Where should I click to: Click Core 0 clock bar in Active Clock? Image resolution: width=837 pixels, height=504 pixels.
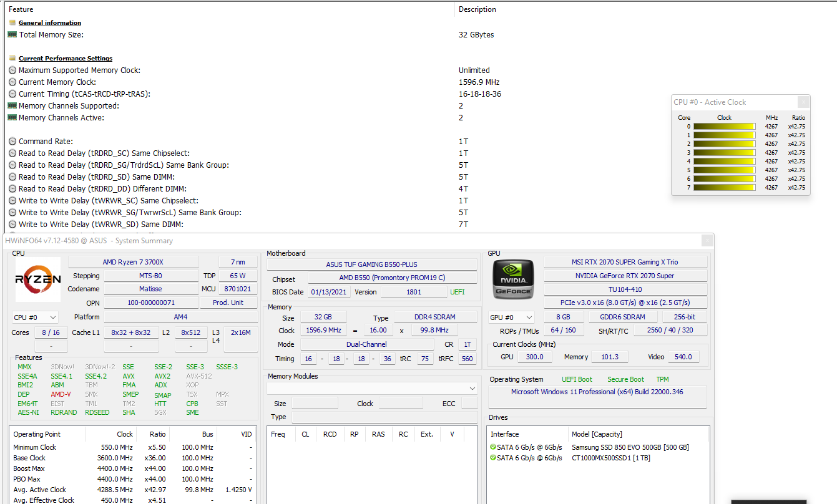724,127
